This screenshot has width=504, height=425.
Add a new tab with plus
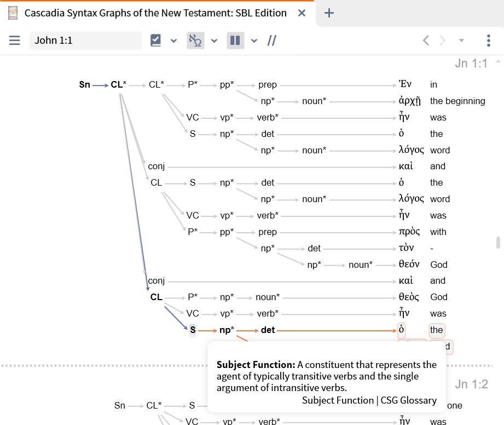(329, 13)
